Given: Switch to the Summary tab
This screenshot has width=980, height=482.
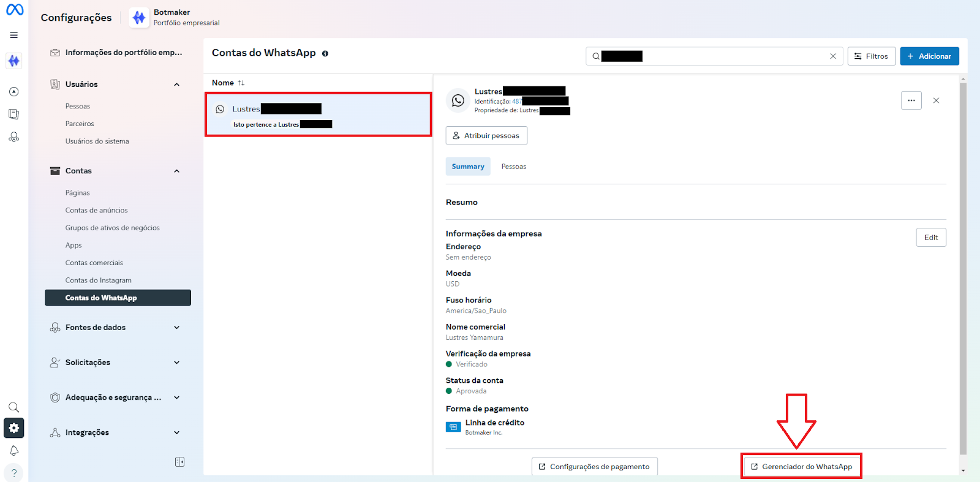Looking at the screenshot, I should tap(468, 167).
